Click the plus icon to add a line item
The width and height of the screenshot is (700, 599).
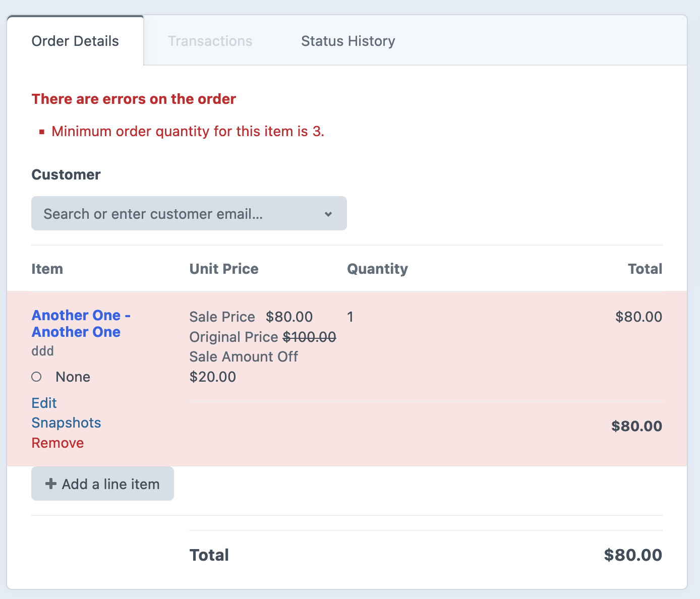click(50, 484)
